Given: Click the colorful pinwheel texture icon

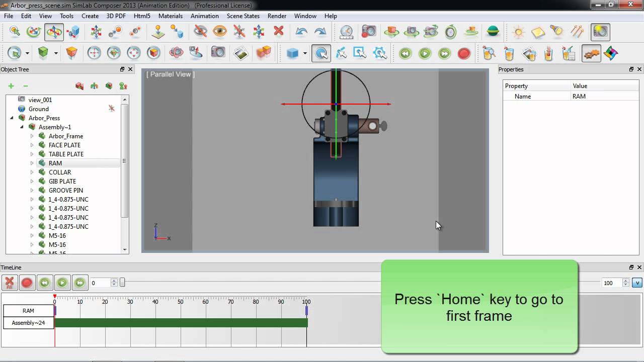Looking at the screenshot, I should coord(611,53).
